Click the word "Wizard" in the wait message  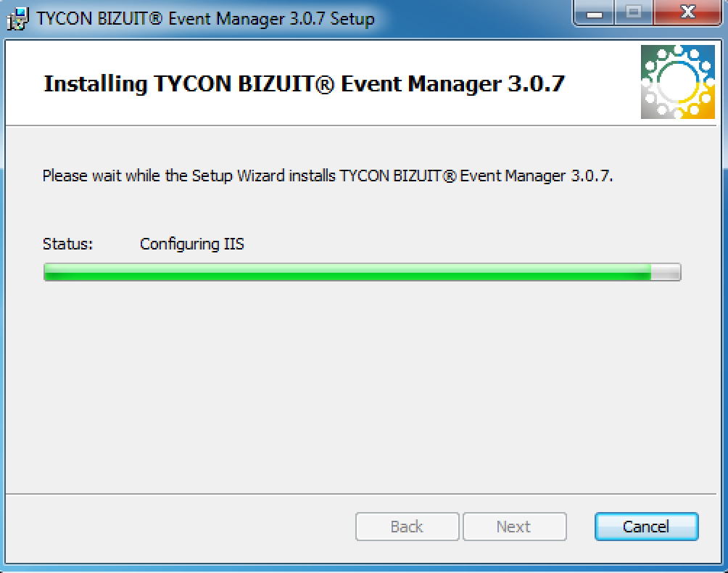(261, 176)
